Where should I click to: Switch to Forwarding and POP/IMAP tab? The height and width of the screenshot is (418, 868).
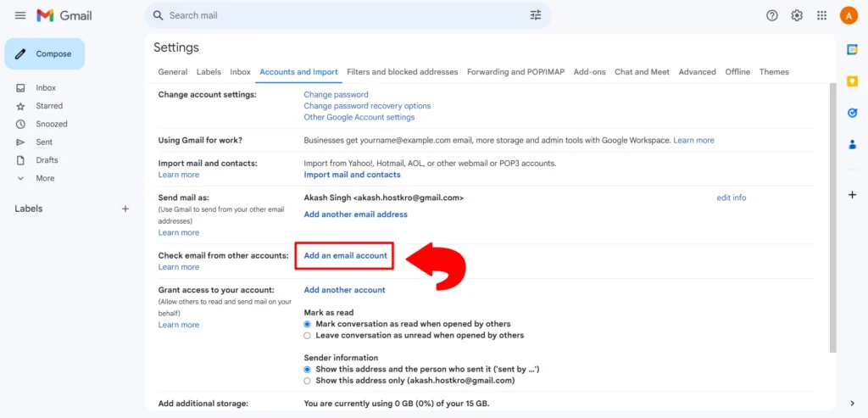tap(516, 72)
